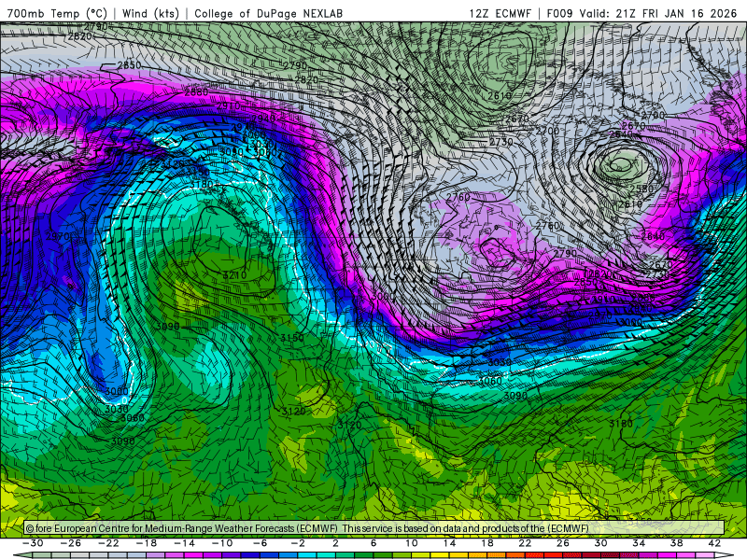
Task: Click the 'Wind (kts)' header label
Action: (x=150, y=13)
